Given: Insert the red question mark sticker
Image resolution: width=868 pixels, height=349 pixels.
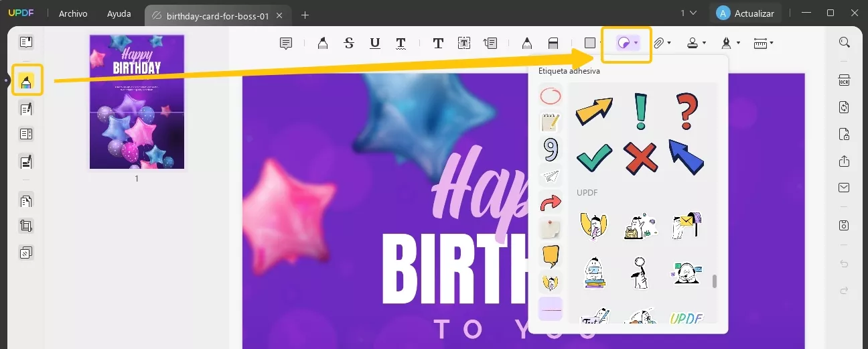Looking at the screenshot, I should point(686,111).
